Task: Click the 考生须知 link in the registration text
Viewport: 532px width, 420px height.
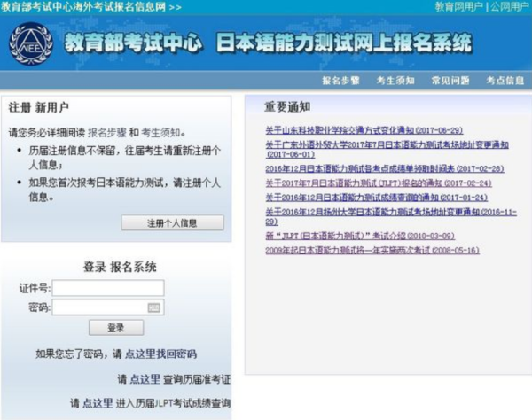Action: tap(160, 133)
